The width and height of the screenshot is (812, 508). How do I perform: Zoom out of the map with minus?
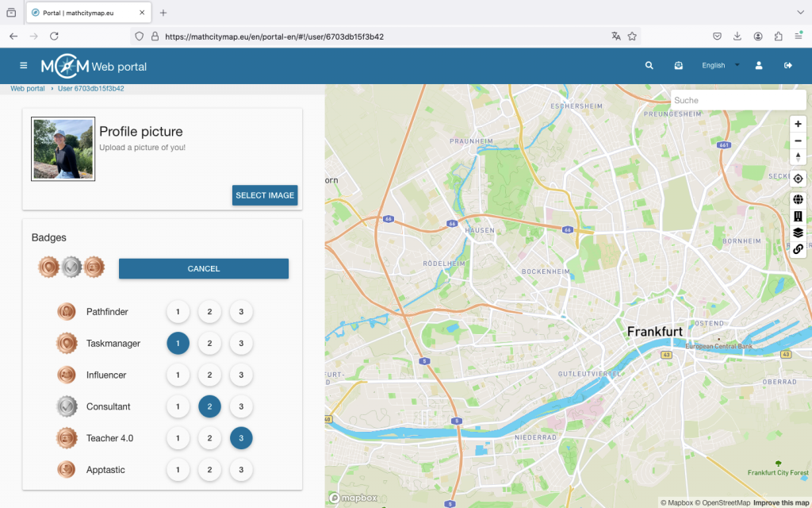[x=798, y=140]
